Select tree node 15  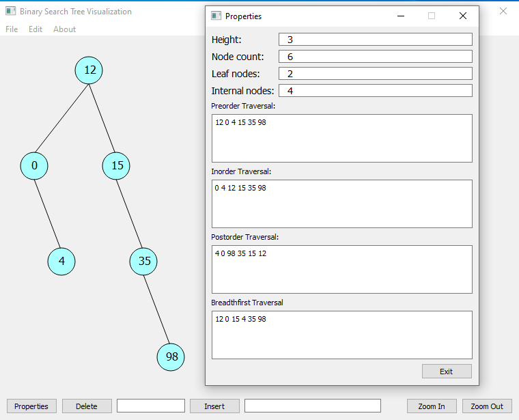(116, 166)
